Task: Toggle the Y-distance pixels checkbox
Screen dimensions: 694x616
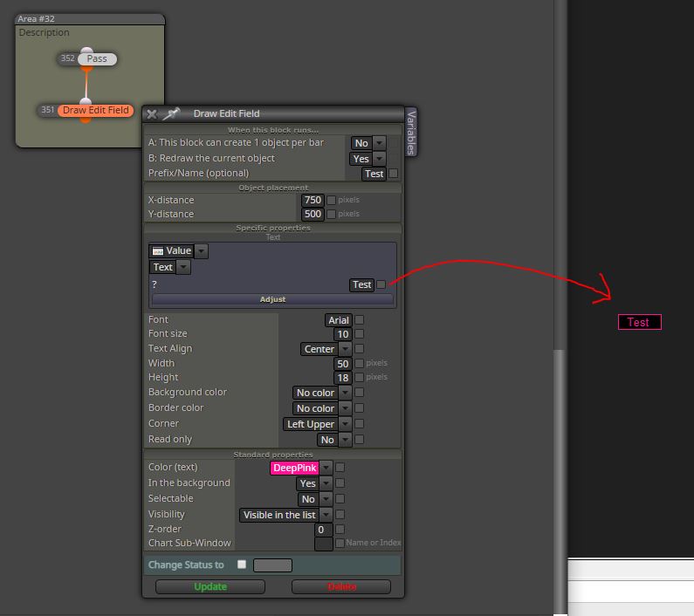Action: [331, 214]
